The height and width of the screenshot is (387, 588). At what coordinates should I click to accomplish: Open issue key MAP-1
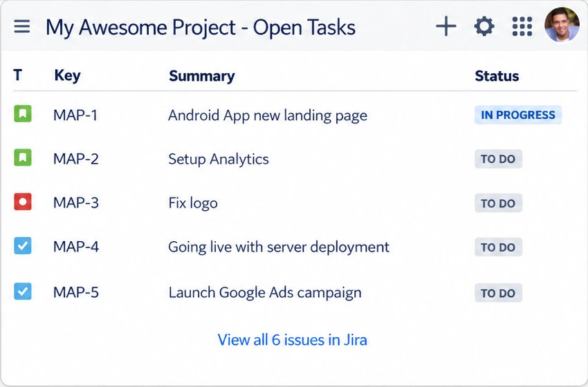pyautogui.click(x=75, y=115)
